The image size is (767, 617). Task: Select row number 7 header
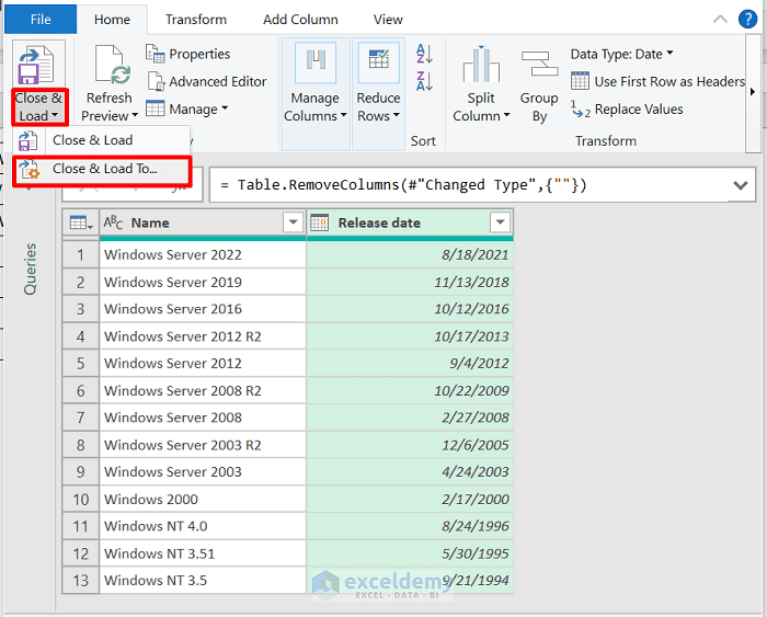(x=81, y=418)
